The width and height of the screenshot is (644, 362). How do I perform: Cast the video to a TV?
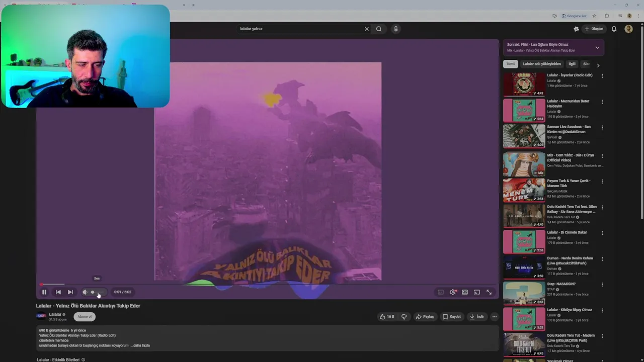click(x=477, y=292)
